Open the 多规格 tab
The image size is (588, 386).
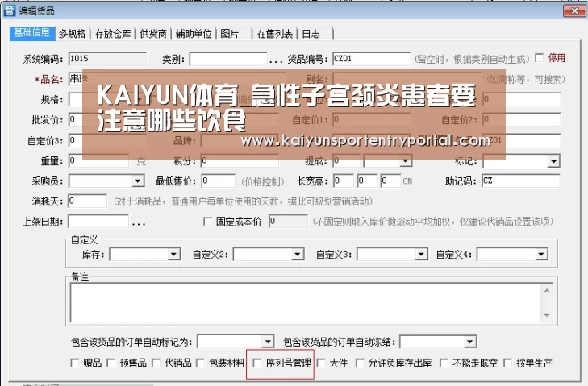tap(72, 34)
